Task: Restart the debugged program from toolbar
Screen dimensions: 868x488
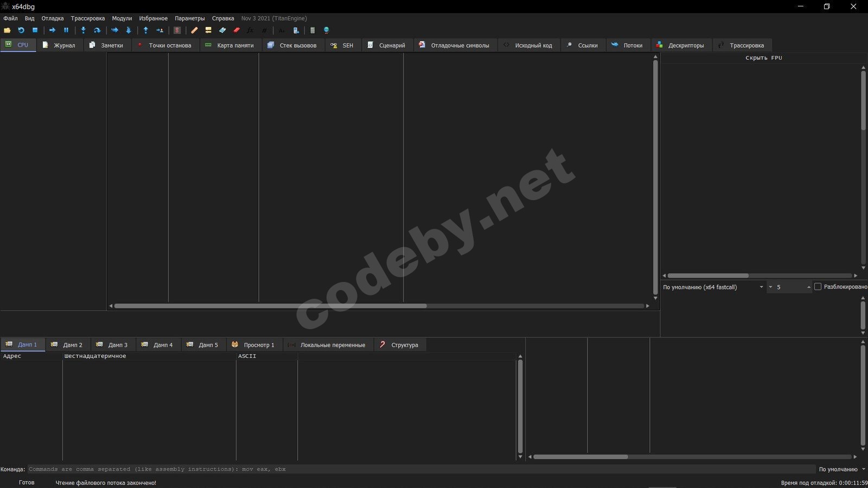Action: [x=21, y=30]
